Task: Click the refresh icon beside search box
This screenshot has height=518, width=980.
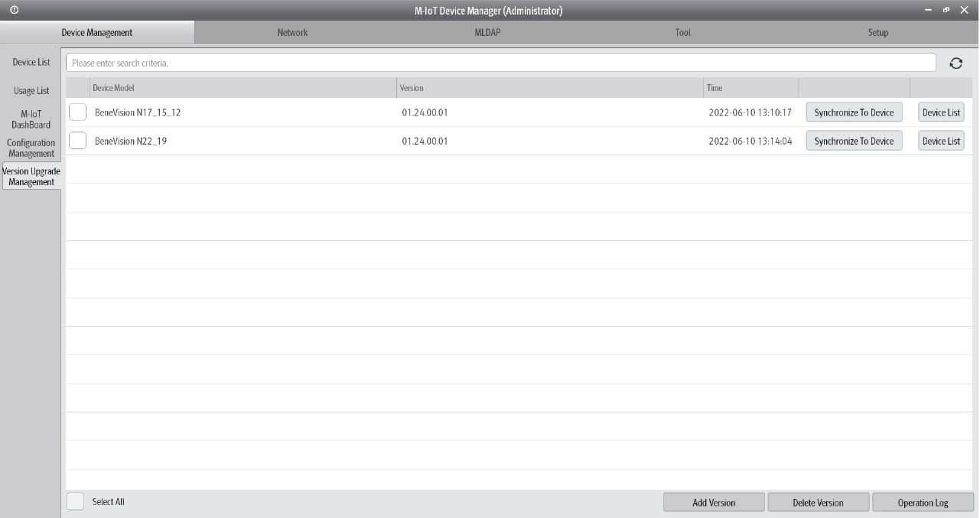Action: [x=956, y=64]
